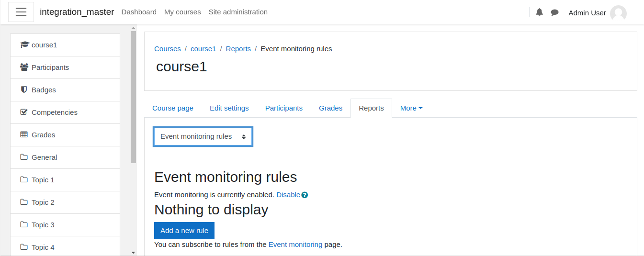The image size is (644, 256).
Task: Open Topic 2 section in sidebar
Action: coord(65,202)
